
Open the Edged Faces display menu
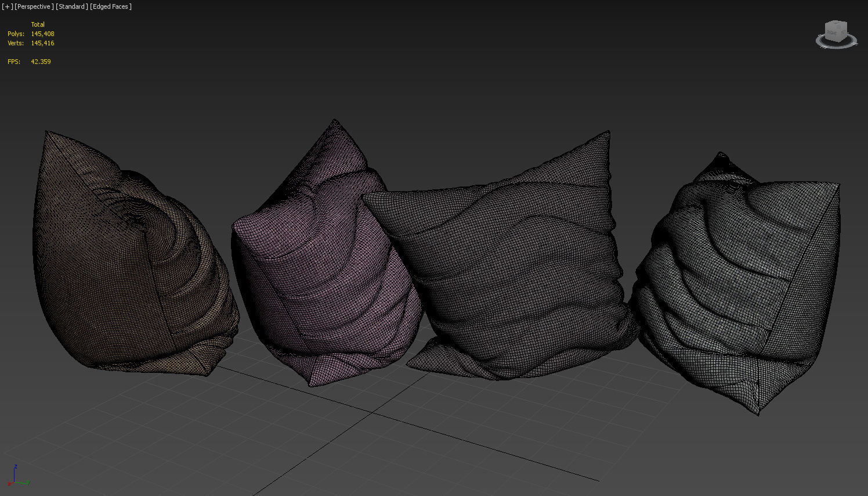(x=111, y=6)
